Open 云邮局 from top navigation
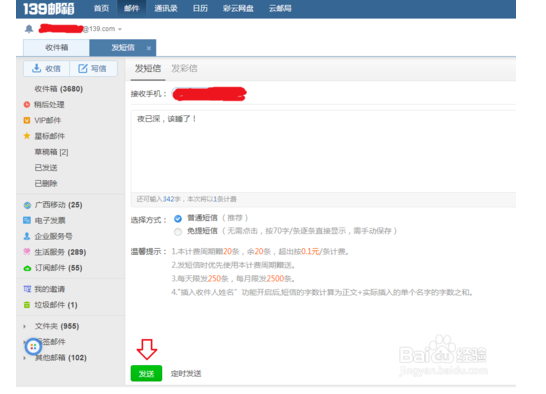 tap(280, 8)
